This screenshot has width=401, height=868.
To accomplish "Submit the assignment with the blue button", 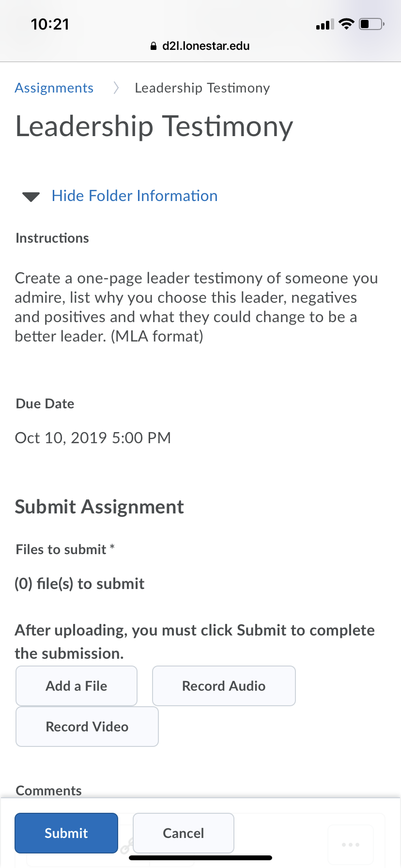I will [66, 833].
